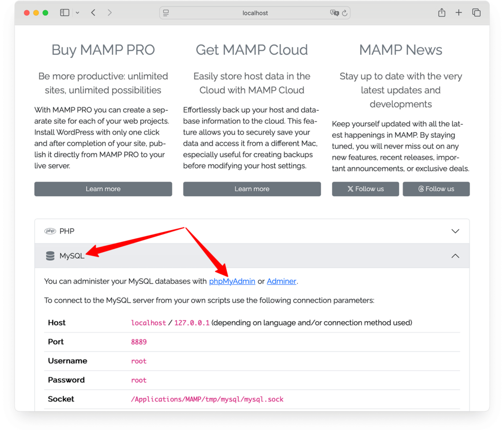Viewport: 504px width, 430px height.
Task: Click the Get MAMP Cloud heading
Action: click(x=252, y=50)
